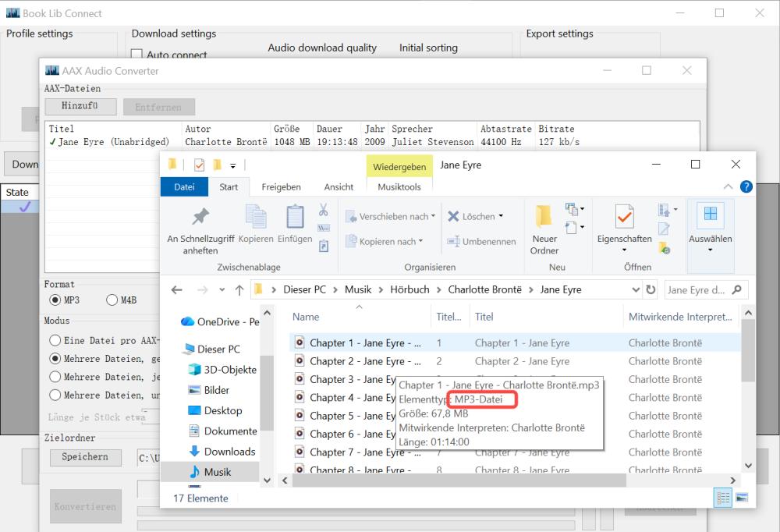The image size is (780, 532).
Task: Refresh the Jane Eyre folder view
Action: (x=651, y=289)
